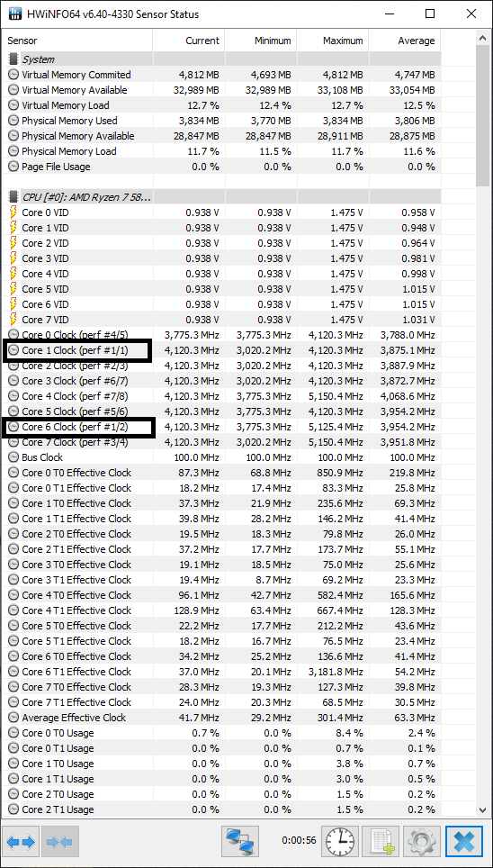
Task: Click the logging start document icon
Action: 381,842
